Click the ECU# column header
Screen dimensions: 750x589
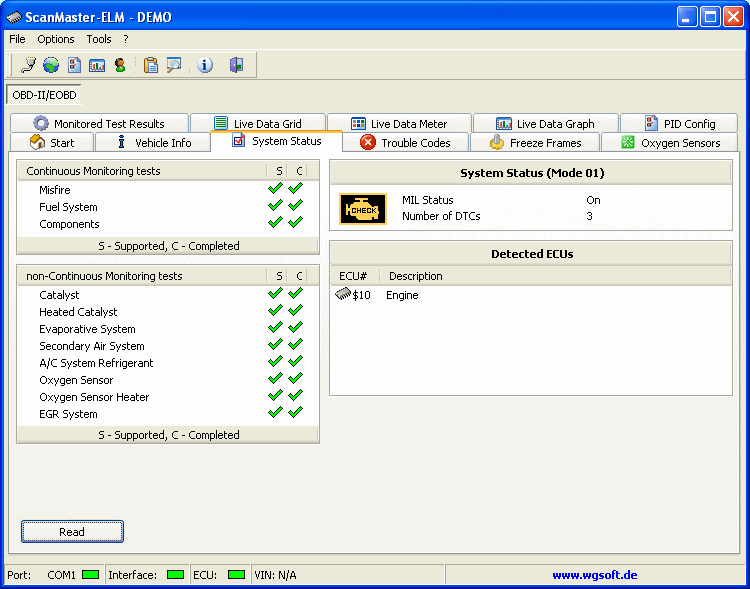pyautogui.click(x=354, y=276)
